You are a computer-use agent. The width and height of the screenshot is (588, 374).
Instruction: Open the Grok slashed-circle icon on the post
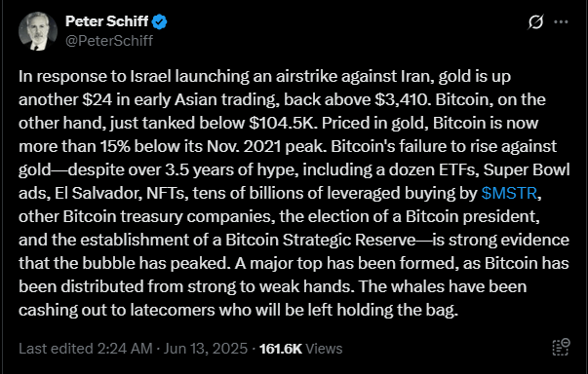(x=535, y=22)
